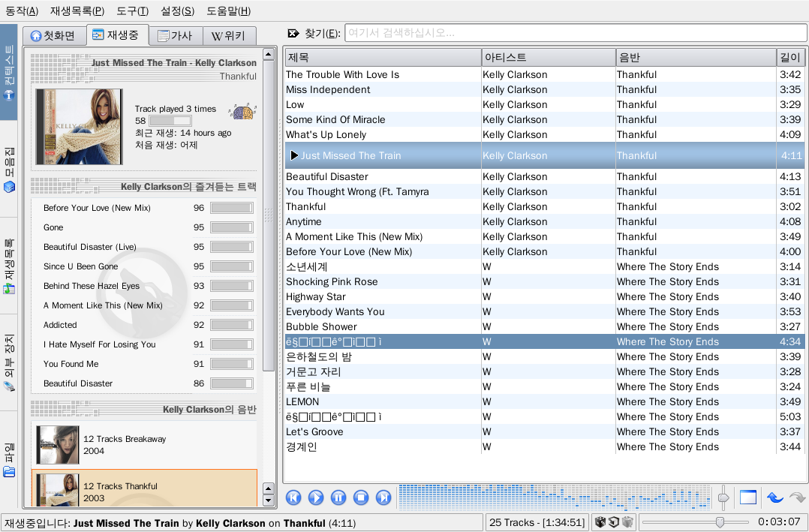Screen dimensions: 809x532
Task: Open the 동작 menu
Action: [22, 11]
